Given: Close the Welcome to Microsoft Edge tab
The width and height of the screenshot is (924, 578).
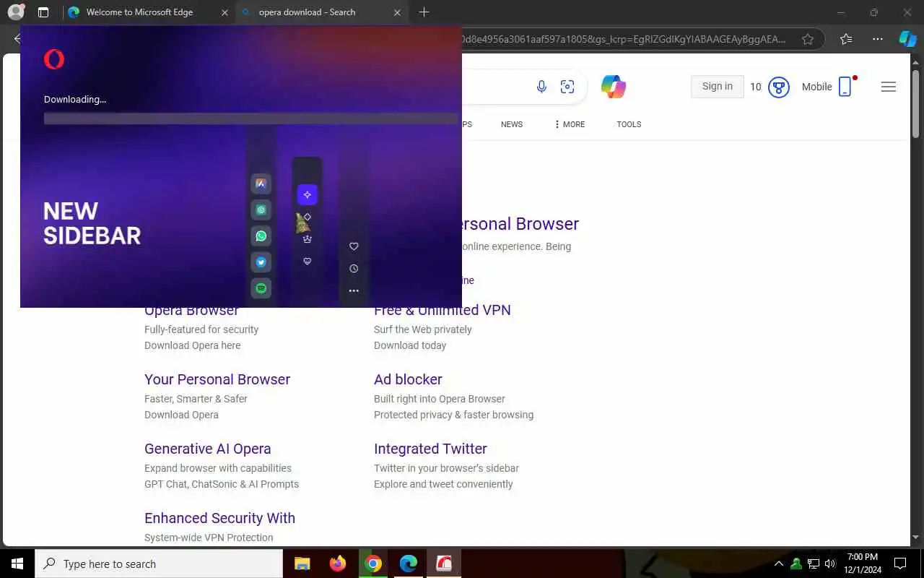Looking at the screenshot, I should coord(225,12).
